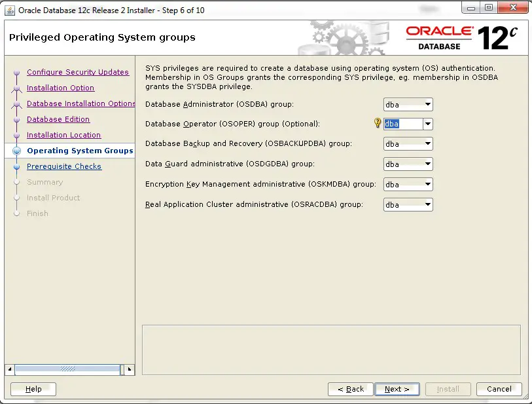Click Data Guard administrative group label

click(x=230, y=164)
